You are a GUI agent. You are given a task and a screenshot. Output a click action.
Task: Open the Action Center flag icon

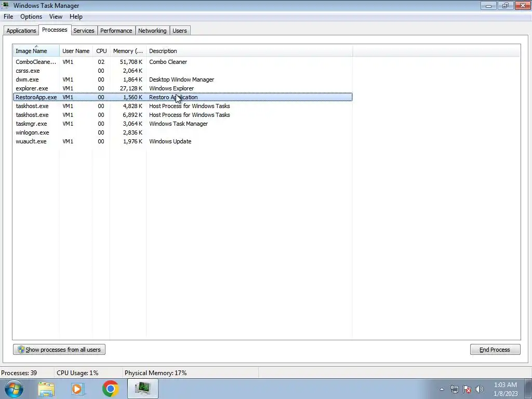tap(467, 389)
